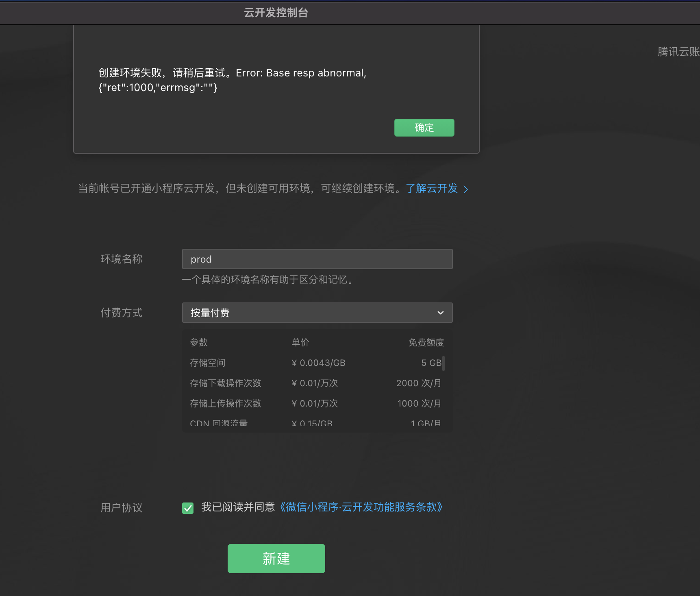700x596 pixels.
Task: Click the 云开发控制台 window title
Action: 276,13
